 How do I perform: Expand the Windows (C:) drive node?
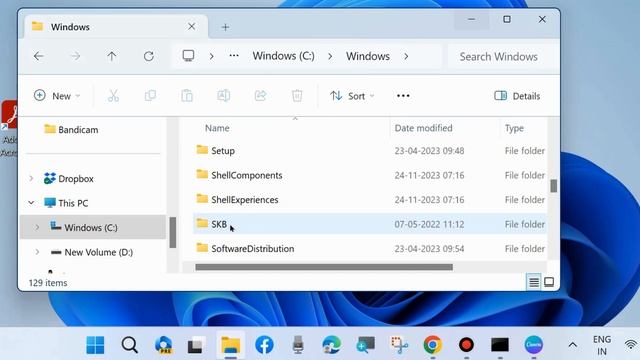pyautogui.click(x=37, y=227)
